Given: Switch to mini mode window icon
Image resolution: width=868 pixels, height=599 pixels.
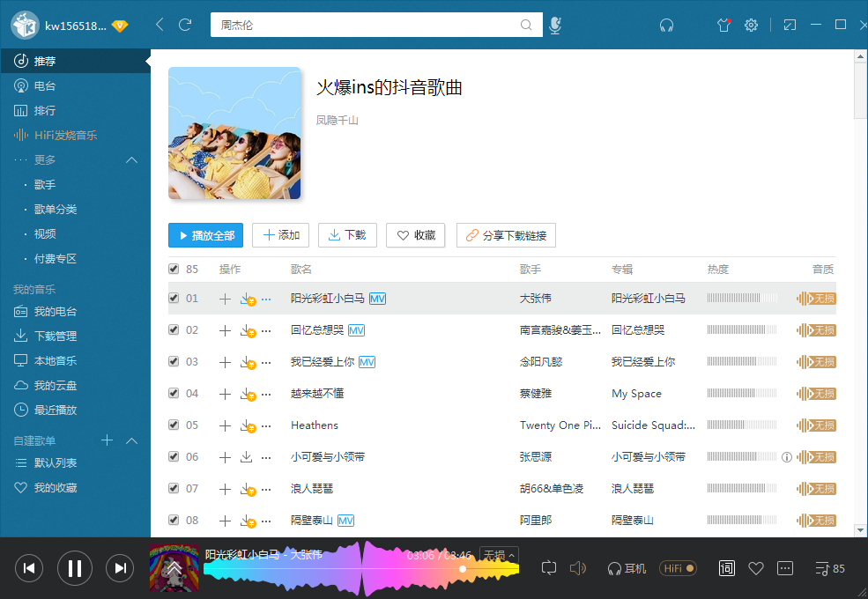Looking at the screenshot, I should [x=790, y=25].
